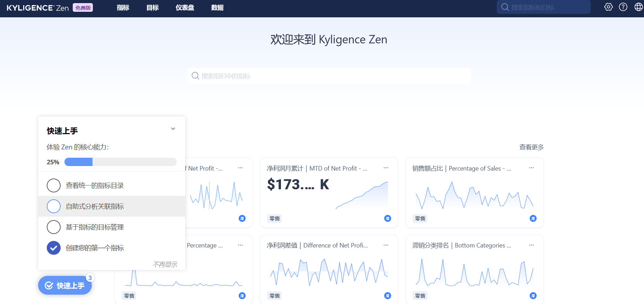Image resolution: width=644 pixels, height=304 pixels.
Task: Click the 查看更多 link
Action: 531,147
